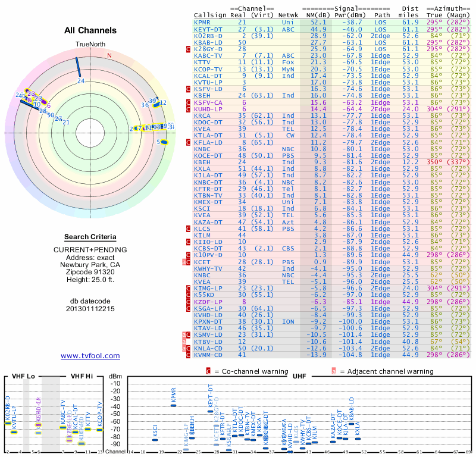Select the KNBC-DT callsign
Viewport: 476px width, 457px height.
click(208, 182)
